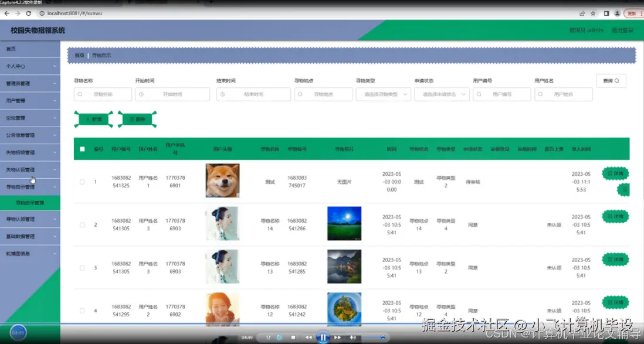644x344 pixels.
Task: Click the video progress seek bar
Action: (322, 324)
